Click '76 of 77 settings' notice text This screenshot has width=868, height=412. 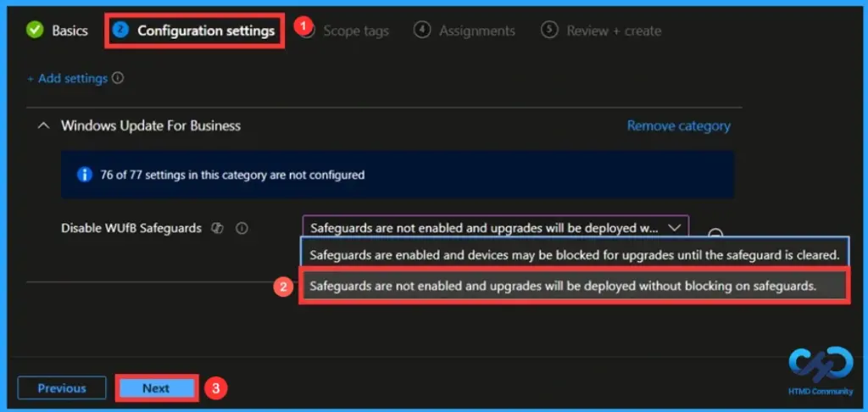point(232,175)
